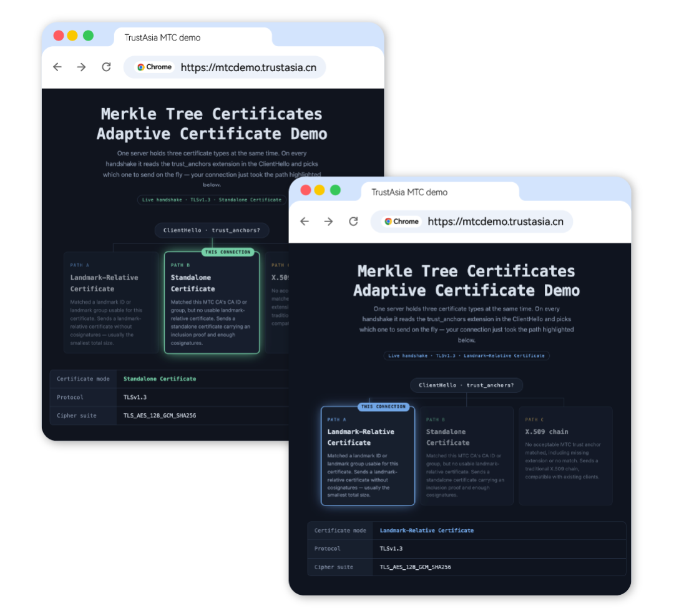
Task: Click Chrome badge in rear window address bar
Action: 154,67
